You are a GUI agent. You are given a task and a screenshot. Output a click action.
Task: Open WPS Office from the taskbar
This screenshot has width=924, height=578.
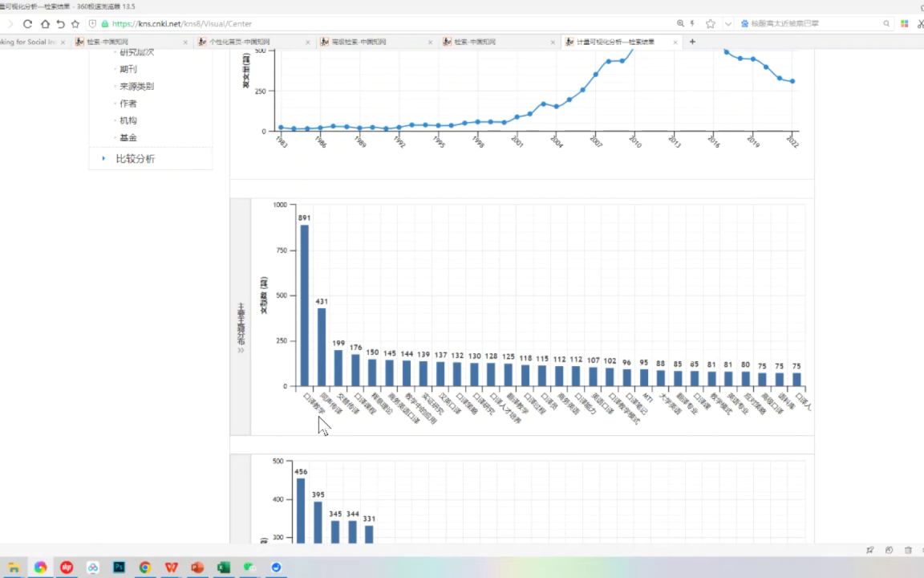tap(171, 567)
